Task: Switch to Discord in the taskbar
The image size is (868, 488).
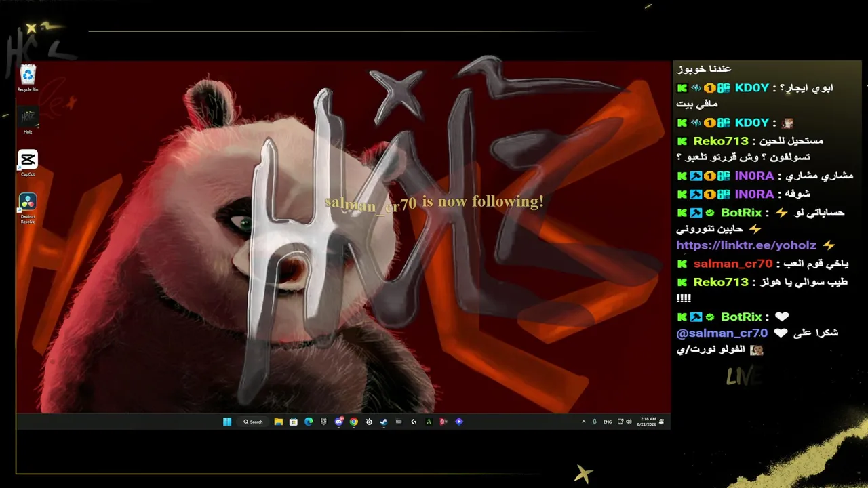Action: (339, 422)
